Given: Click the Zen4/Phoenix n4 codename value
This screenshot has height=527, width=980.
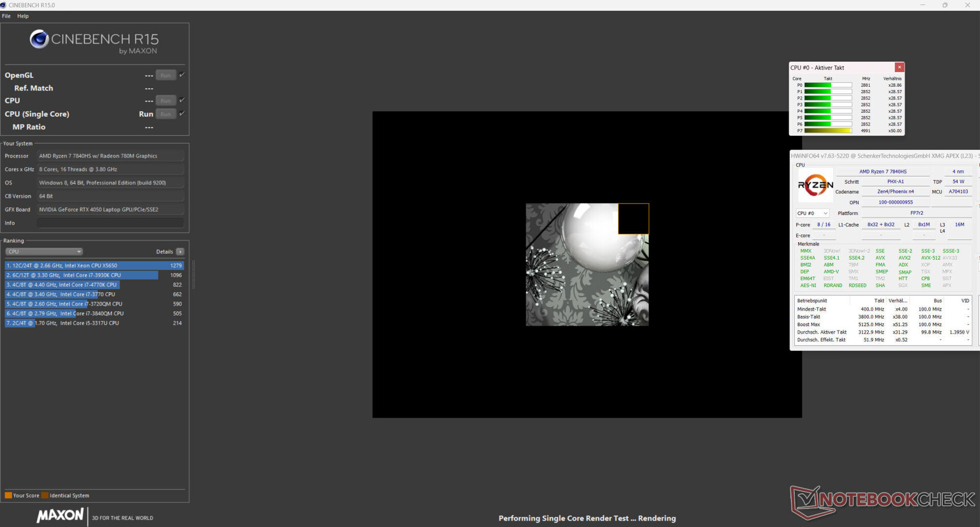Looking at the screenshot, I should point(895,192).
